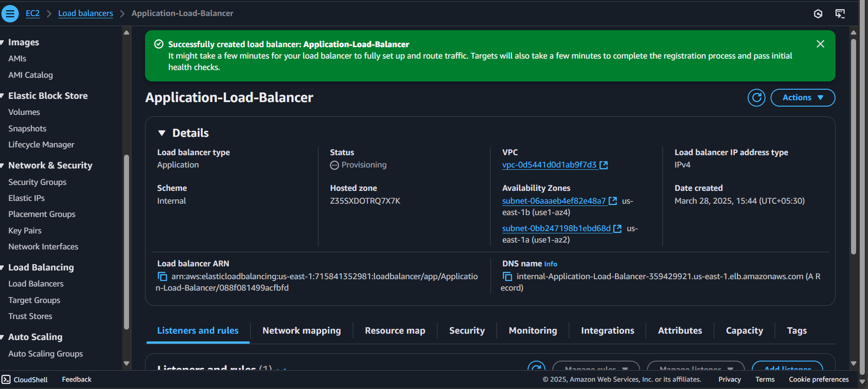The width and height of the screenshot is (868, 389).
Task: Click the hexagon settings icon in the top bar
Action: (818, 14)
